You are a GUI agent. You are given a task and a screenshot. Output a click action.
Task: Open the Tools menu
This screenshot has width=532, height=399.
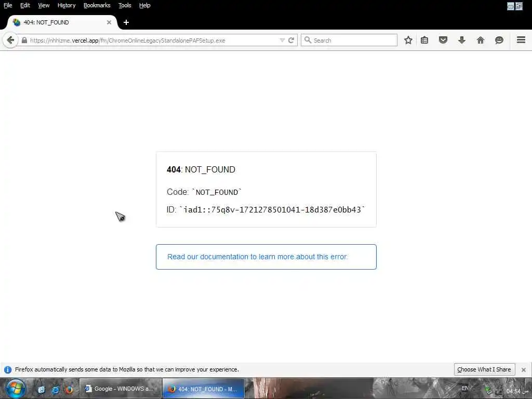125,5
